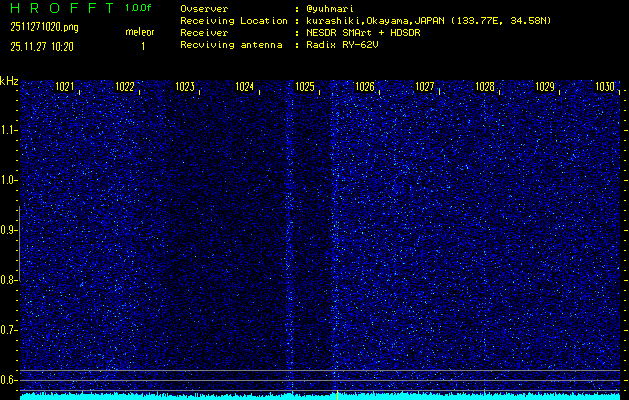Click the 1027 time axis label
Viewport: 629px width, 400px height.
click(x=424, y=87)
